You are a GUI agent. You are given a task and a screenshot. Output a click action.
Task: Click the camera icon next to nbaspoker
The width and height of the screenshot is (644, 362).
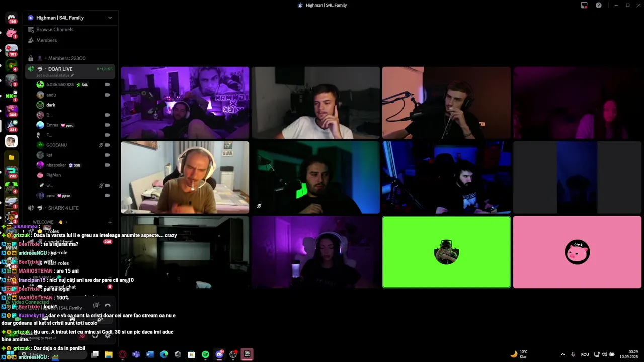pyautogui.click(x=107, y=165)
